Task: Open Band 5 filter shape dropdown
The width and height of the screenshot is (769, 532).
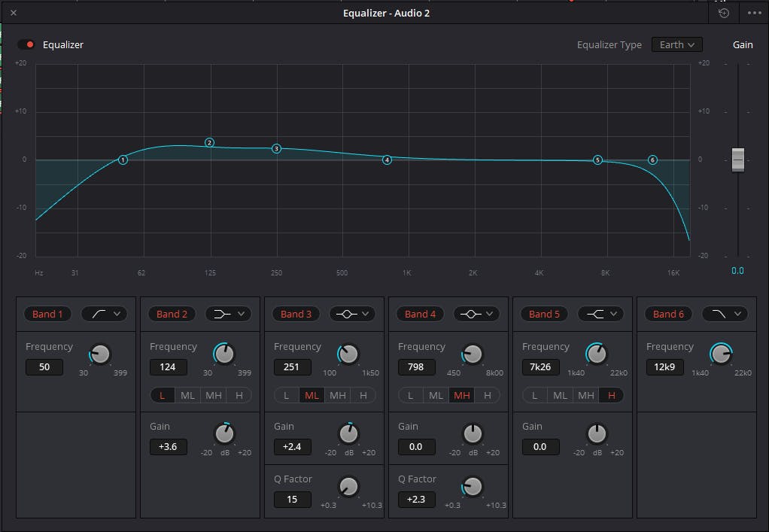Action: [x=600, y=314]
